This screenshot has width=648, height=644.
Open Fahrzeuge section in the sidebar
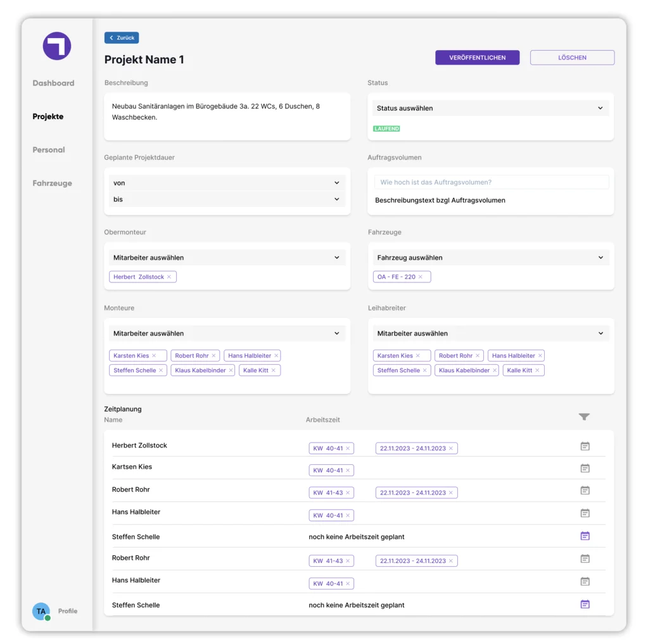click(x=52, y=183)
